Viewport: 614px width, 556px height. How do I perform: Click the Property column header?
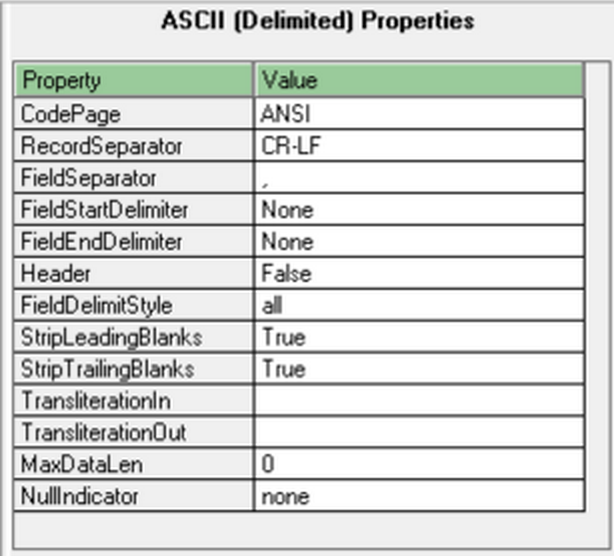(134, 80)
